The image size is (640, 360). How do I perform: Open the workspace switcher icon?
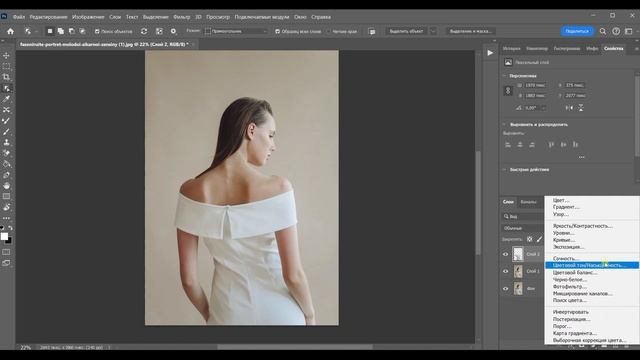pos(629,31)
